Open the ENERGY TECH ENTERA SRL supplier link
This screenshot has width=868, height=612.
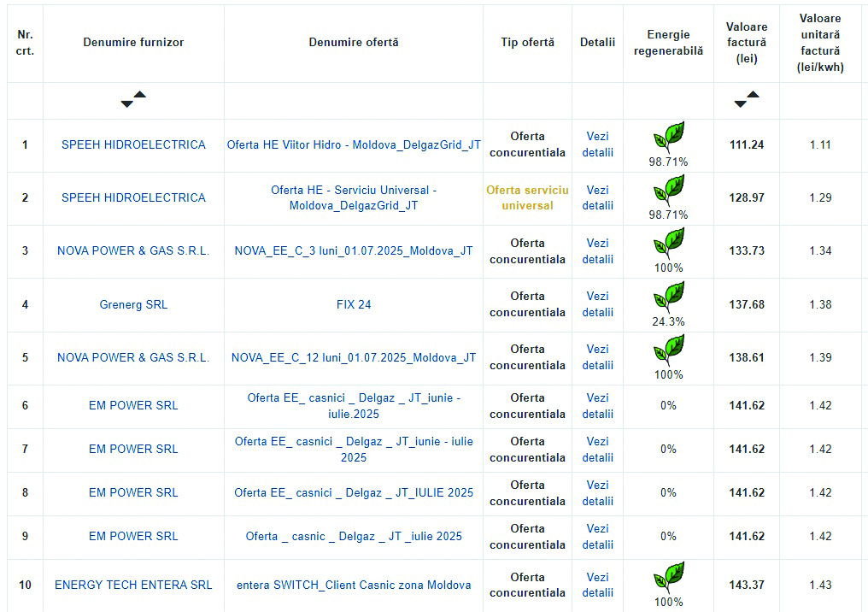click(x=133, y=585)
